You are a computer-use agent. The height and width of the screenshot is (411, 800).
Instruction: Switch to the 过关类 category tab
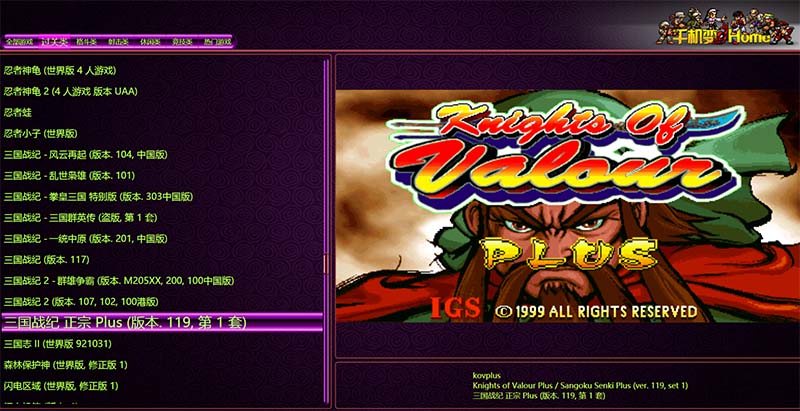click(x=54, y=42)
